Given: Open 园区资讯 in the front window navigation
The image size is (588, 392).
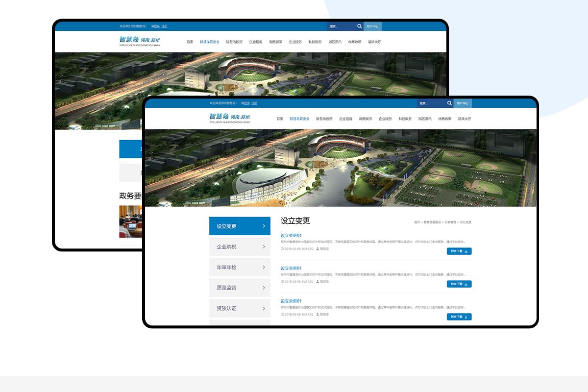Looking at the screenshot, I should click(x=425, y=119).
